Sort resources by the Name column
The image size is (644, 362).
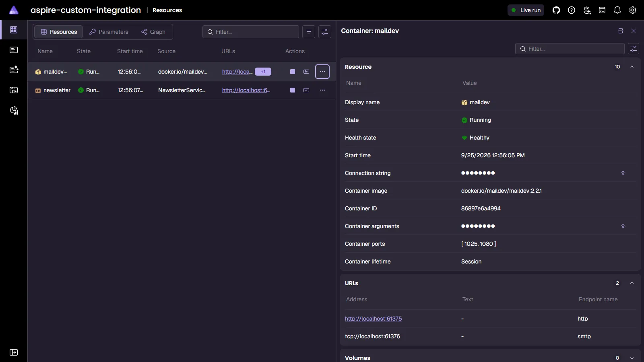(45, 51)
